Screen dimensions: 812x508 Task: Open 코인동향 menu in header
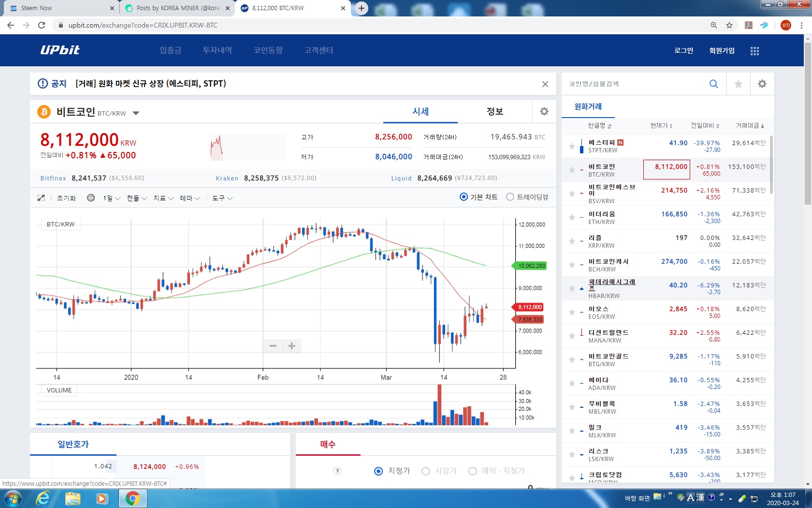(268, 50)
